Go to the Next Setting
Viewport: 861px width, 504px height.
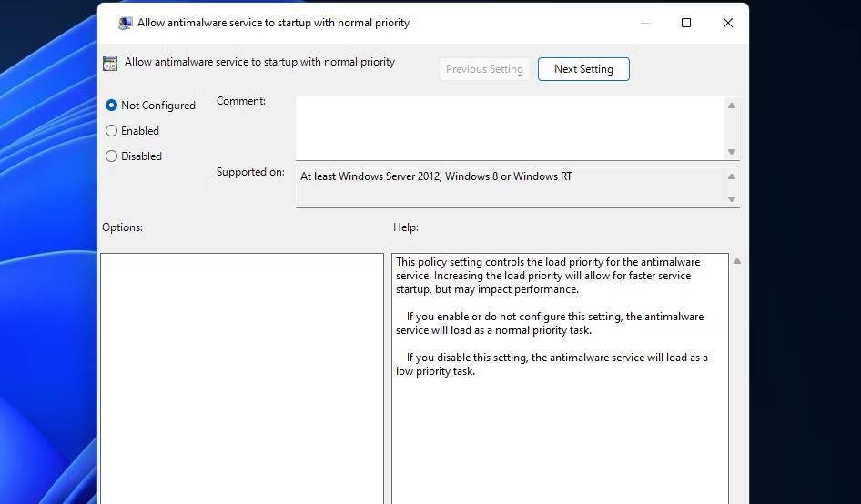[583, 69]
